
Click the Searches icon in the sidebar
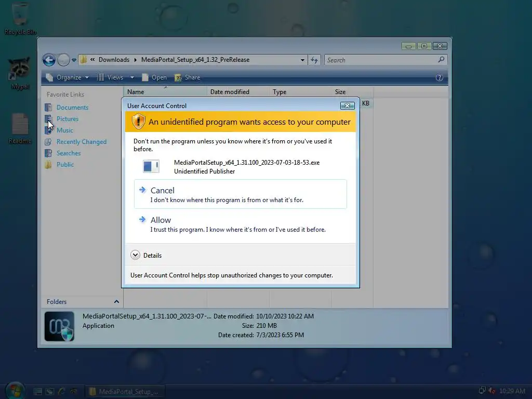(48, 153)
